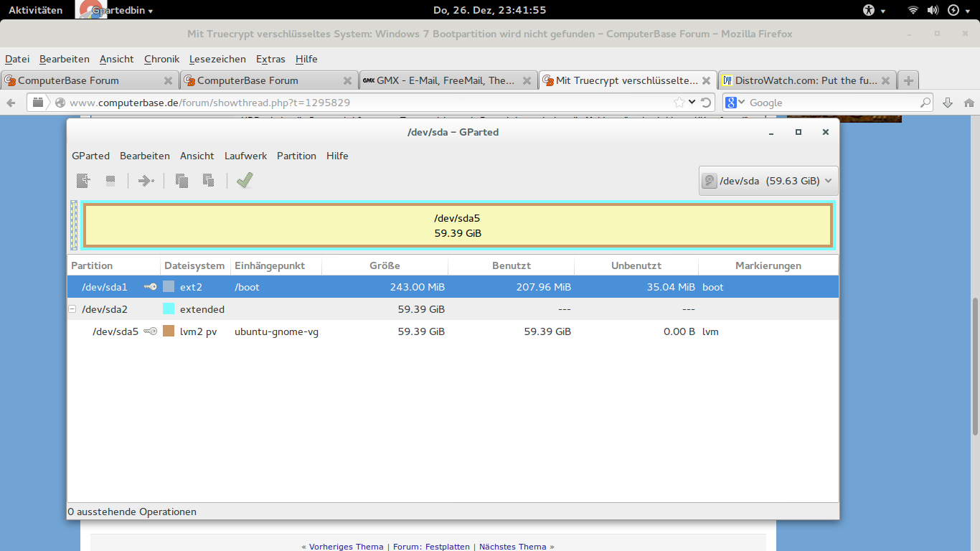
Task: Open the Nächstes Thema link
Action: click(x=513, y=547)
